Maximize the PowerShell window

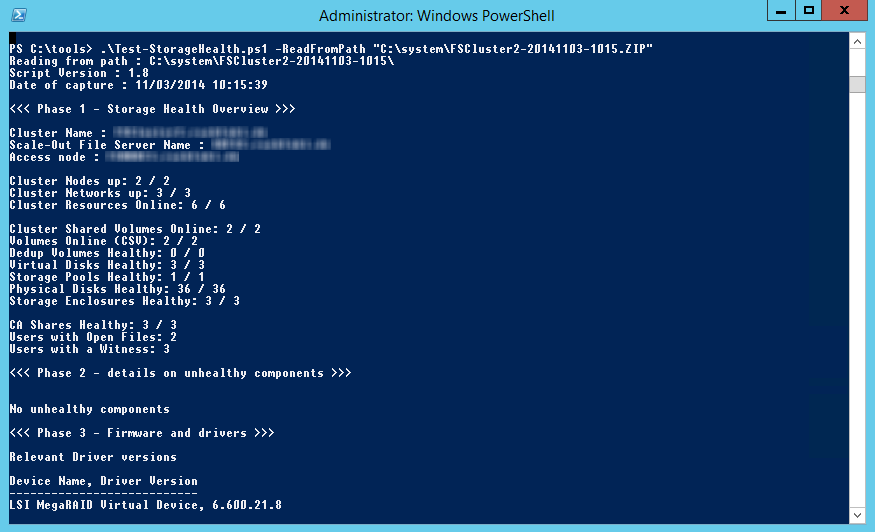coord(809,11)
